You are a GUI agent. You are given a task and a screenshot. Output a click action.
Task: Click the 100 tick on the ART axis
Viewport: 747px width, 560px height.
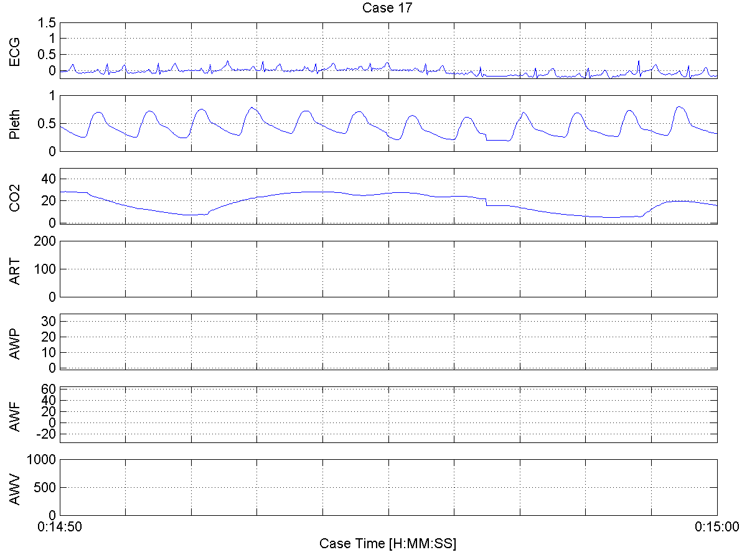coord(45,269)
